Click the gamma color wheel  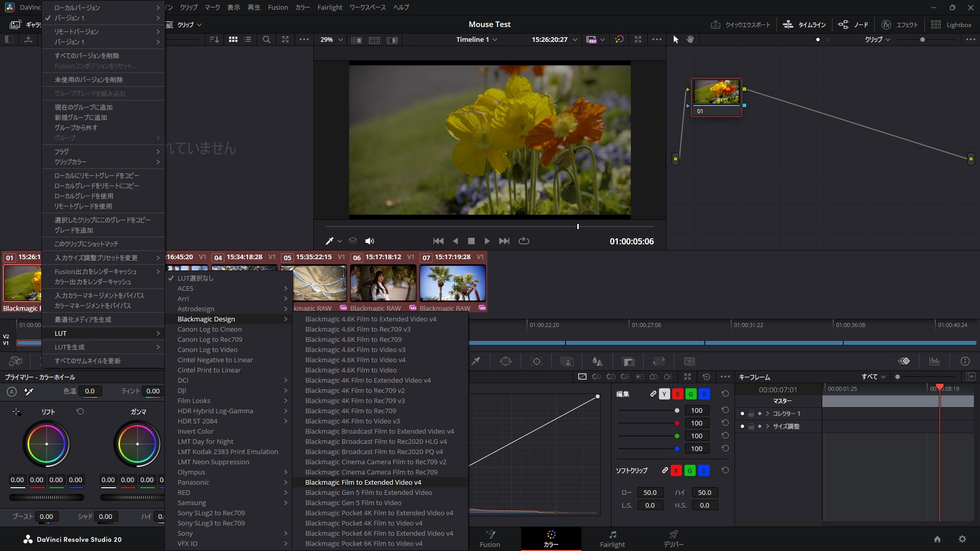tap(137, 444)
